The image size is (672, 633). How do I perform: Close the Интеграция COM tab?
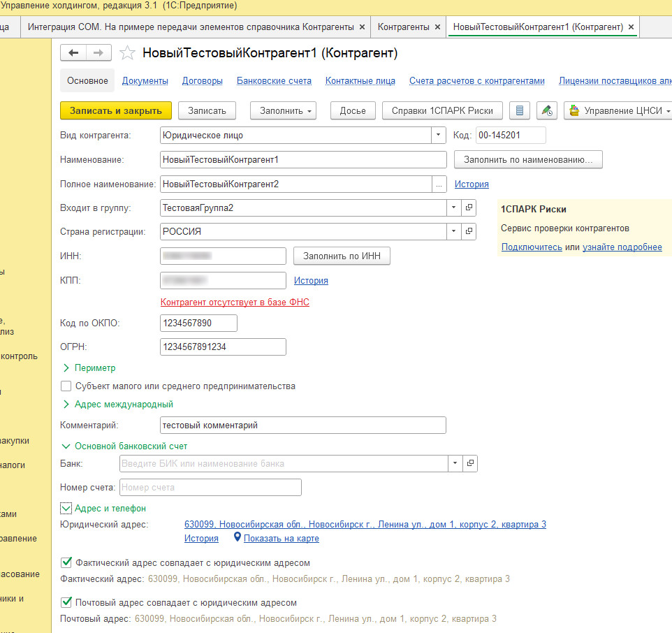point(362,27)
